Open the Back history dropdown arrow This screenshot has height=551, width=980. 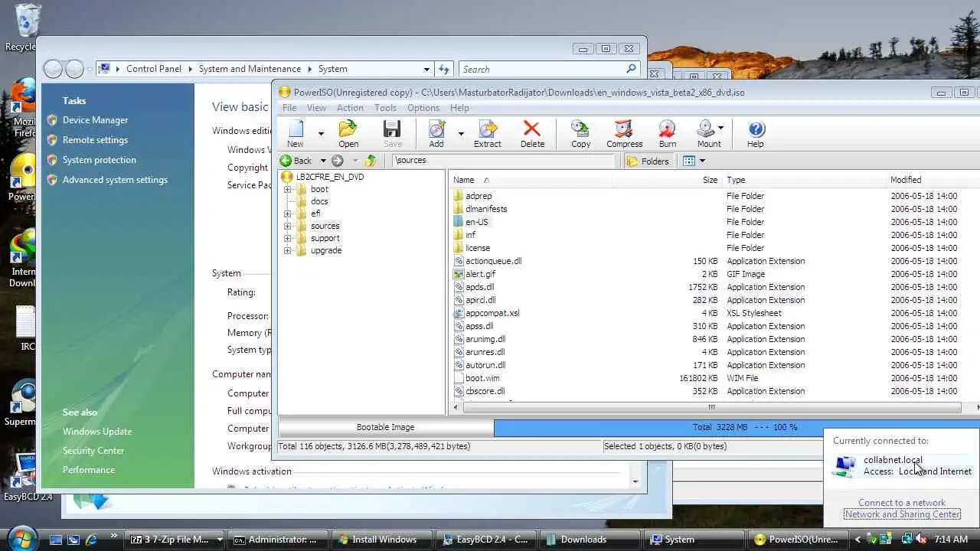[x=323, y=161]
